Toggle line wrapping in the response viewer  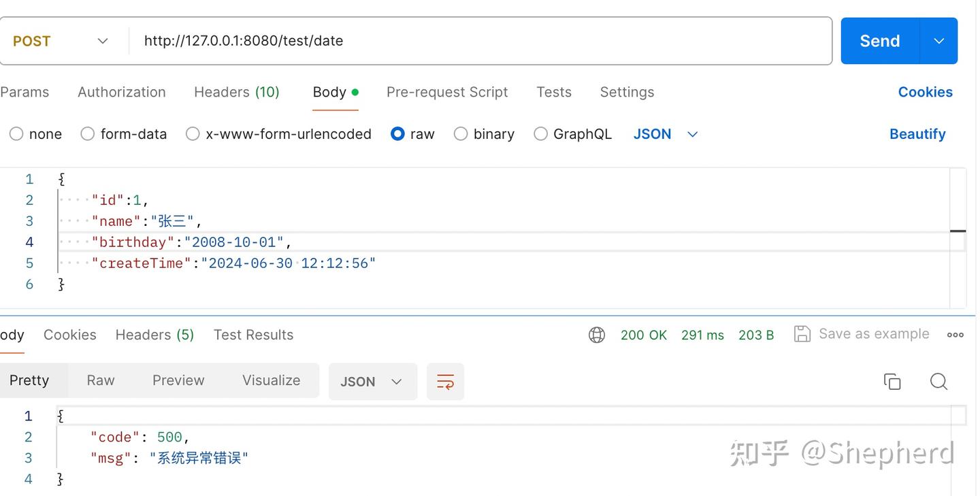445,381
